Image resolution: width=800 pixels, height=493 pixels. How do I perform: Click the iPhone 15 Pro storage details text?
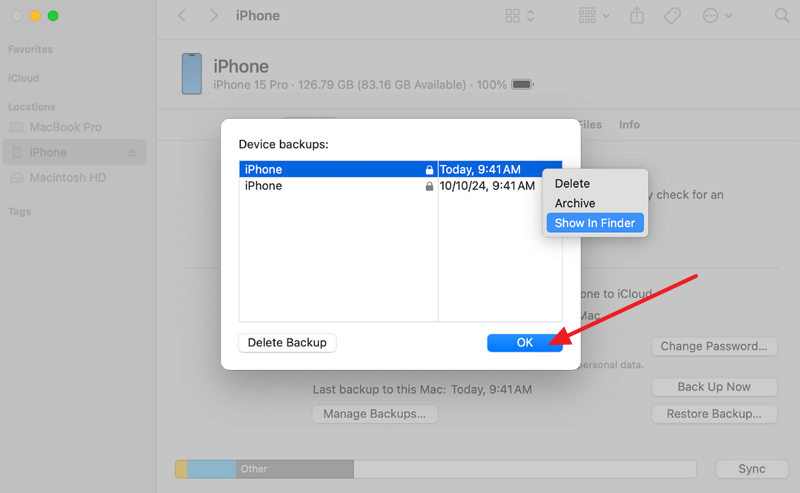360,85
